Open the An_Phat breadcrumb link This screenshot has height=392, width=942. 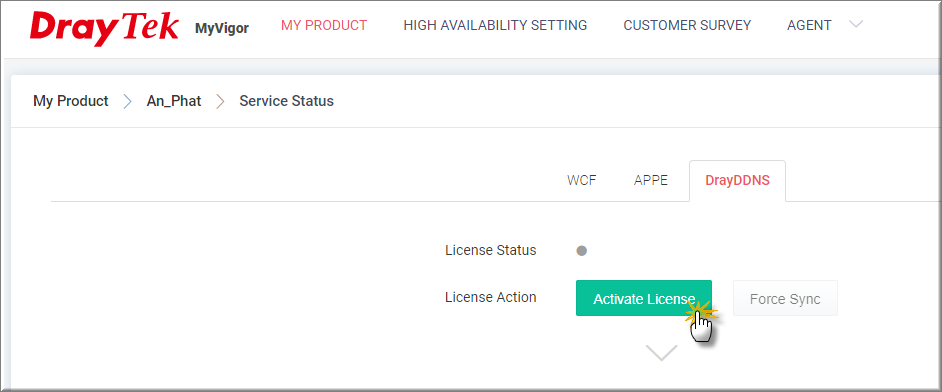[174, 101]
